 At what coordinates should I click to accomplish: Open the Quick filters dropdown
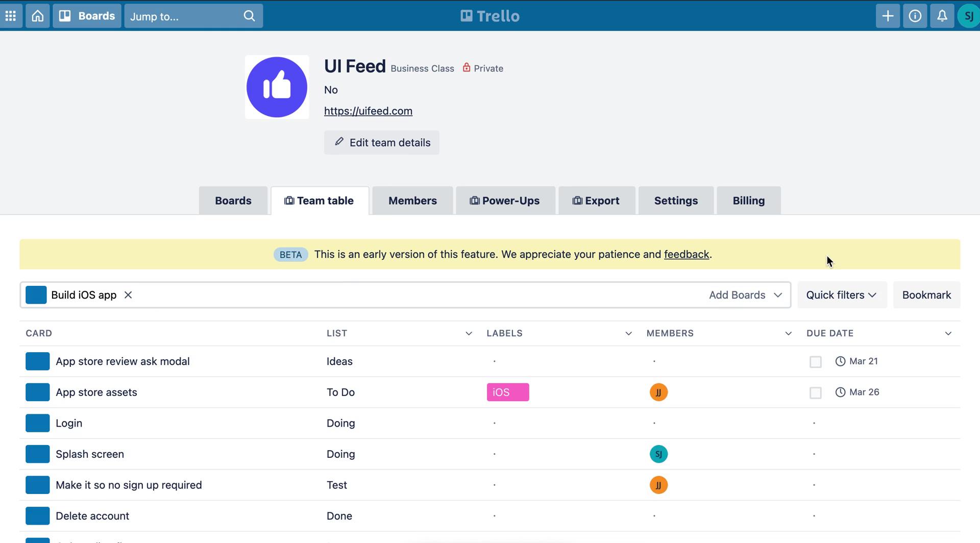tap(842, 295)
